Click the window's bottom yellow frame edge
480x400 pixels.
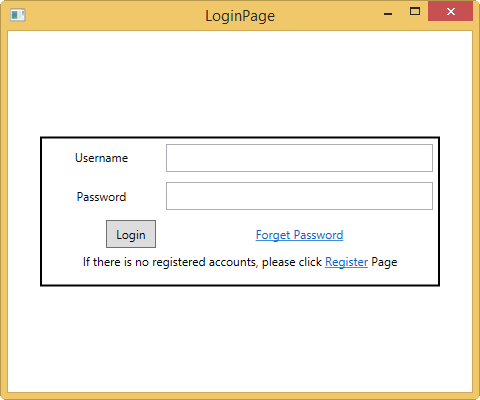tap(240, 396)
